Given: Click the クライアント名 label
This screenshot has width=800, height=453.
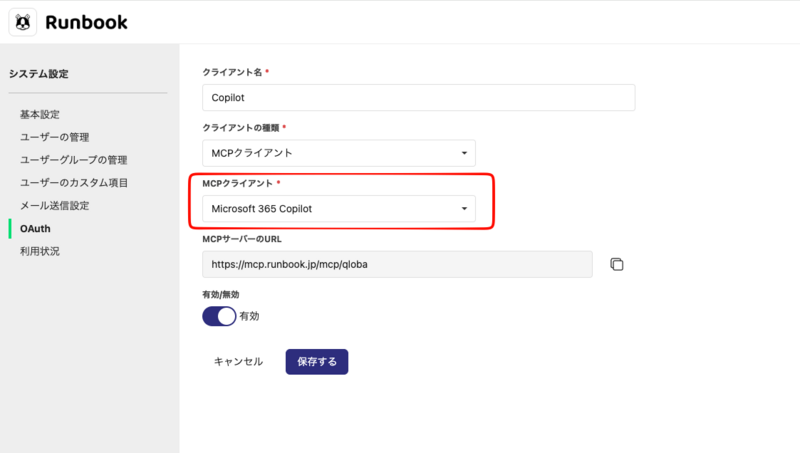Looking at the screenshot, I should click(x=232, y=72).
